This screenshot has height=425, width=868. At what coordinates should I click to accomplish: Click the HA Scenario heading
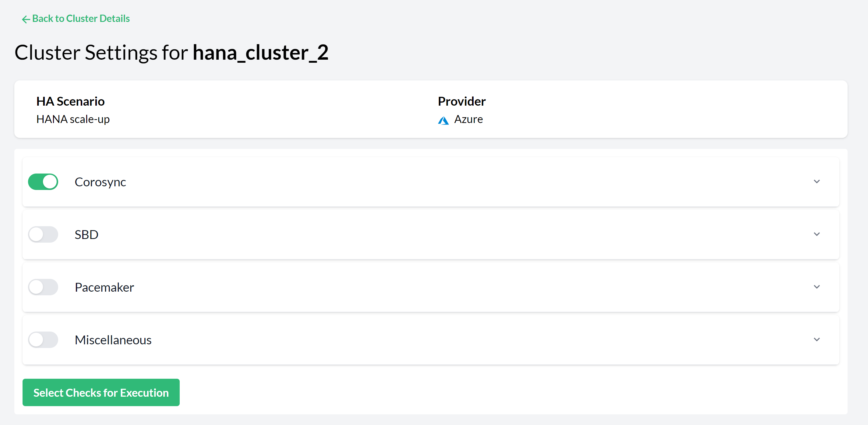point(70,101)
